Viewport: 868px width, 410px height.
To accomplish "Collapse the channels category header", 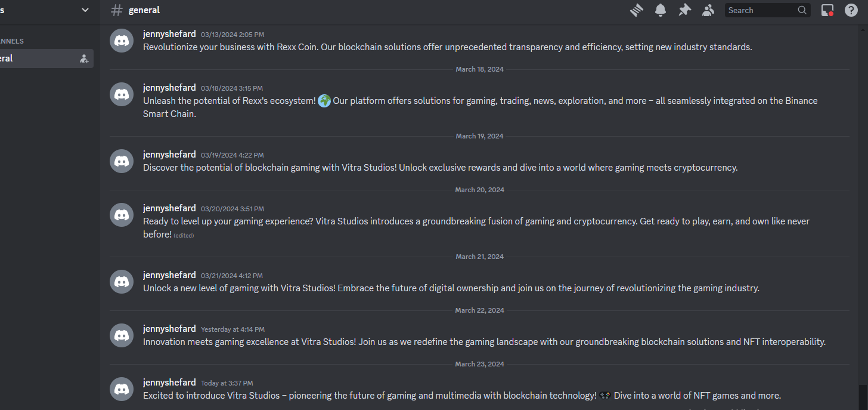I will (x=12, y=41).
